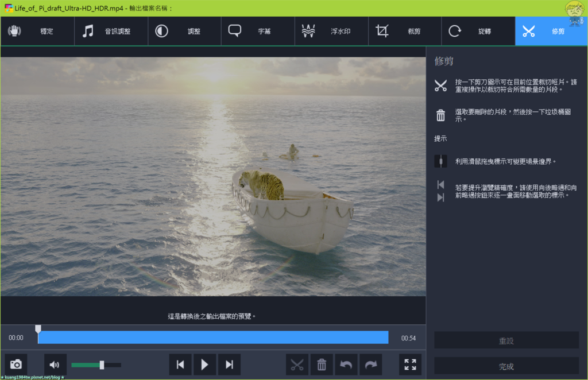Skip to the next frame

click(229, 365)
